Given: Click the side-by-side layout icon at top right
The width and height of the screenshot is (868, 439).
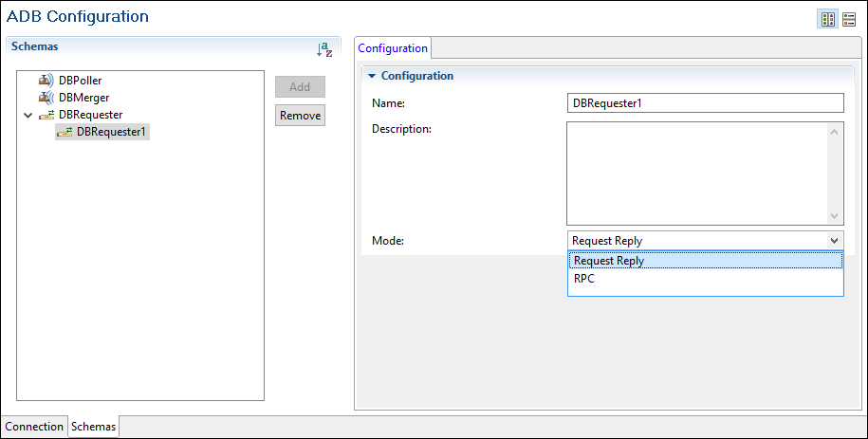Looking at the screenshot, I should click(828, 20).
